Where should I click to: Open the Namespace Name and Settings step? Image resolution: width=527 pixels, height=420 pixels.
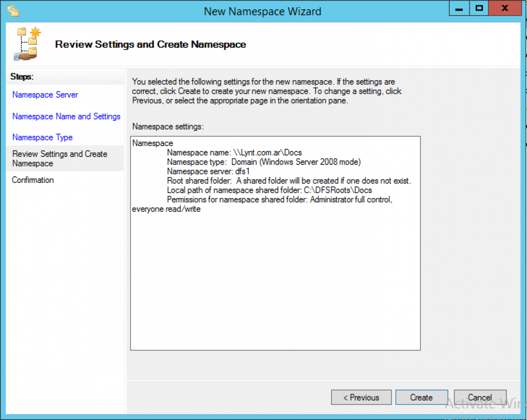tap(66, 116)
